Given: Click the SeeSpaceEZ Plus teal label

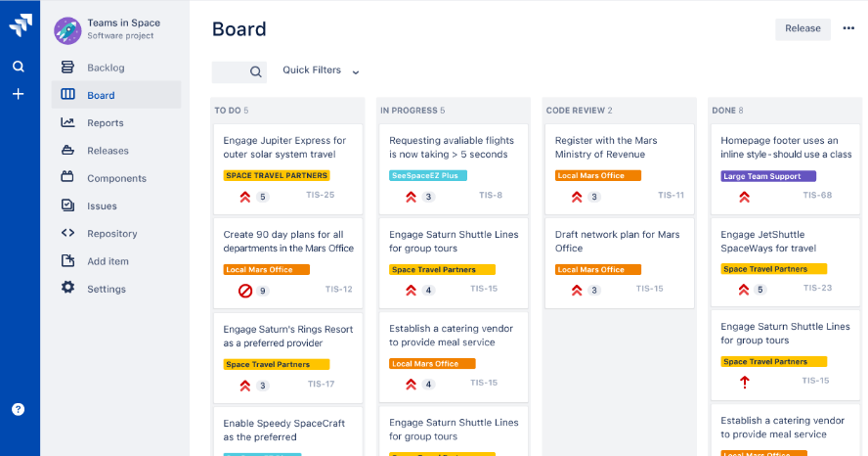Looking at the screenshot, I should 427,176.
